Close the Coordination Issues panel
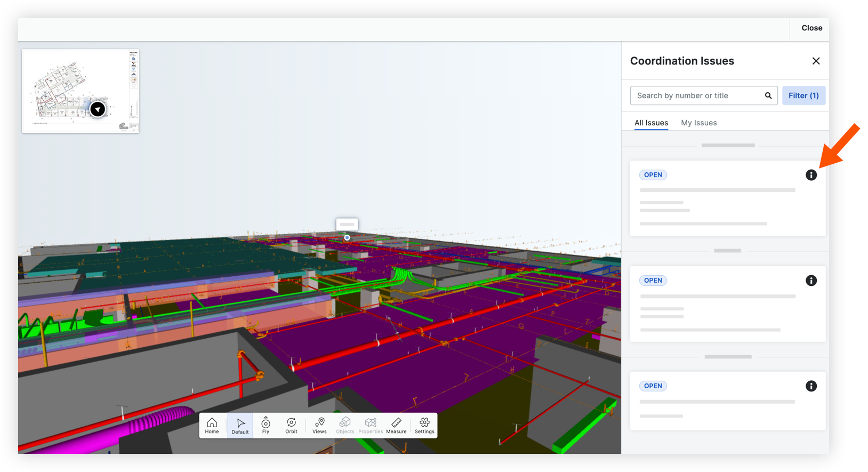Image resolution: width=868 pixels, height=472 pixels. click(x=816, y=61)
